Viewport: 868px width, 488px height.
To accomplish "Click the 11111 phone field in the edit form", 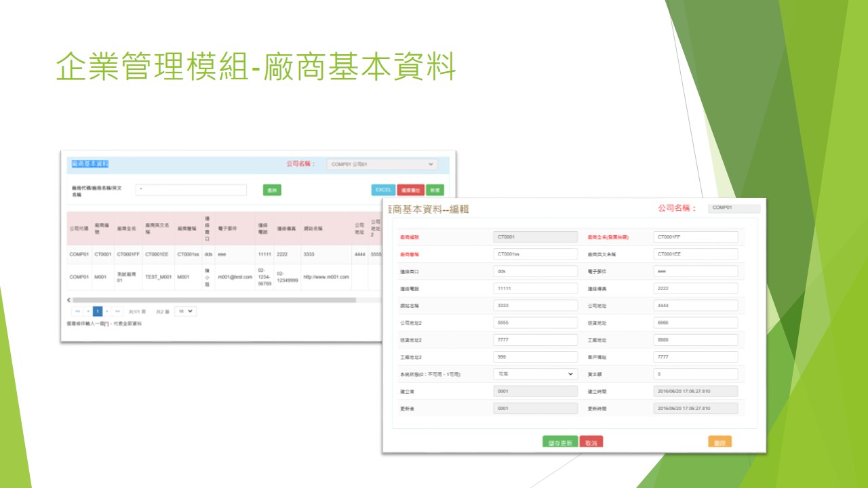I will coord(536,288).
